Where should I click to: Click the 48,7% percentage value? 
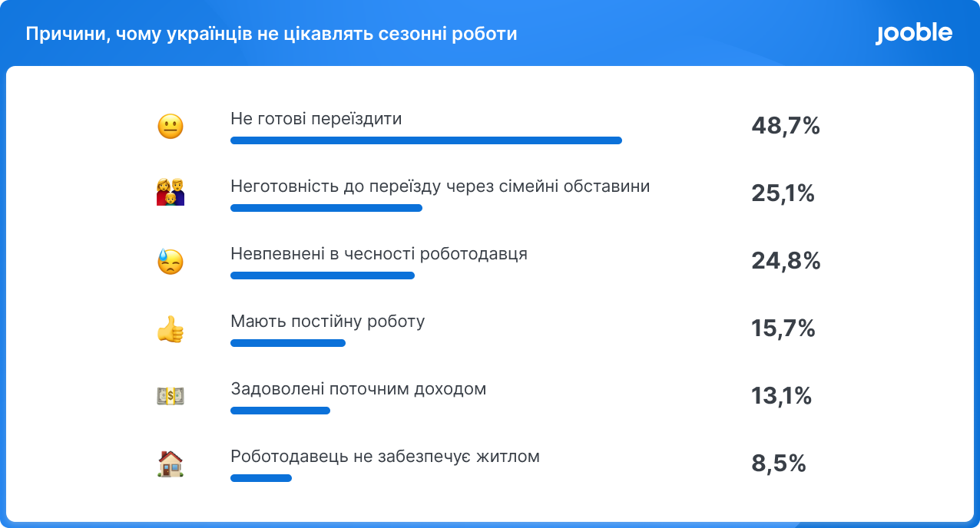point(785,127)
